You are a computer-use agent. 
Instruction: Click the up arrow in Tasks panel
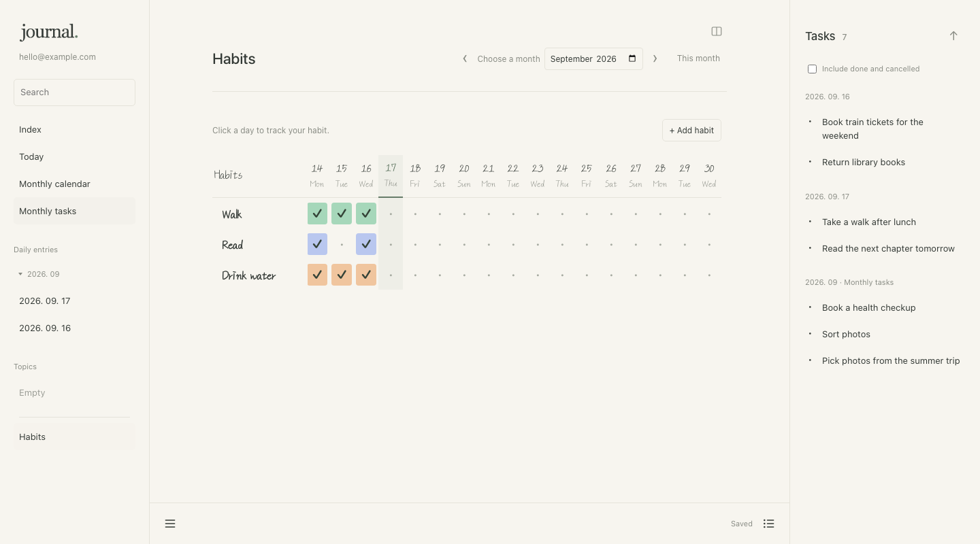point(953,36)
